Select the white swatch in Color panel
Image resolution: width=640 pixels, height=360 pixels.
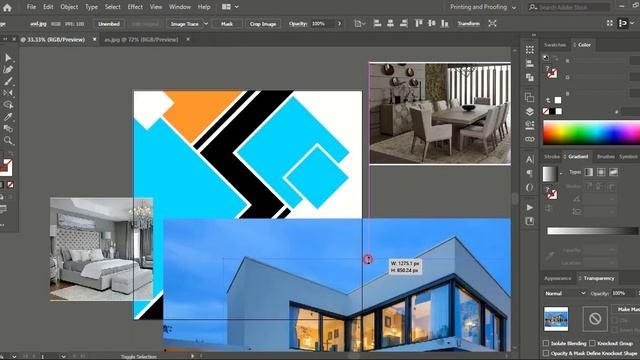pos(559,111)
